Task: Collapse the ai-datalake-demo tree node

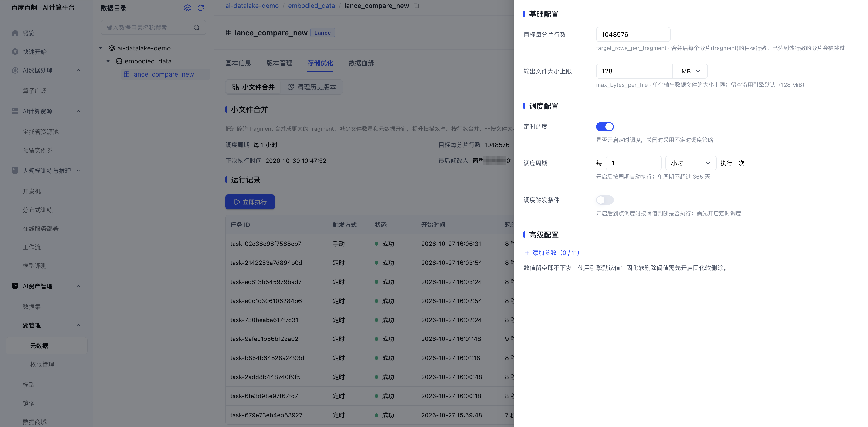Action: pos(101,48)
